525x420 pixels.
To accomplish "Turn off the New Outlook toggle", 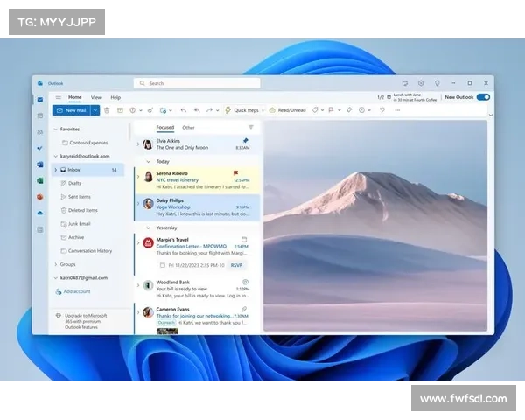I will [483, 97].
